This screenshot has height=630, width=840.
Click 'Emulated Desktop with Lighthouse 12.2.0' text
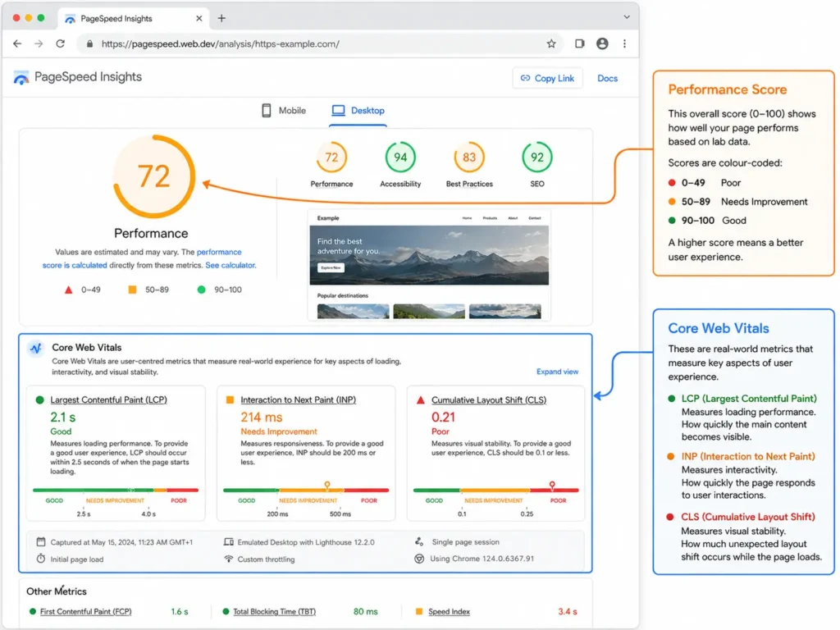point(306,542)
